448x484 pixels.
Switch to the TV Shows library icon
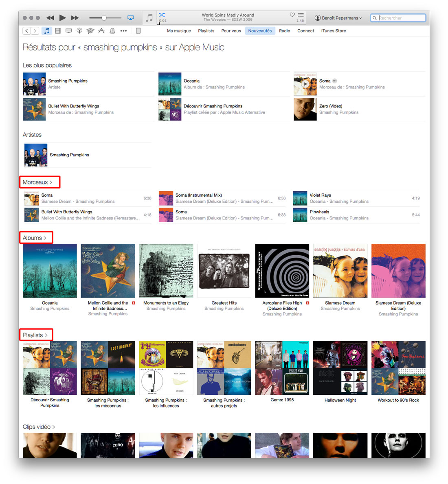click(68, 31)
